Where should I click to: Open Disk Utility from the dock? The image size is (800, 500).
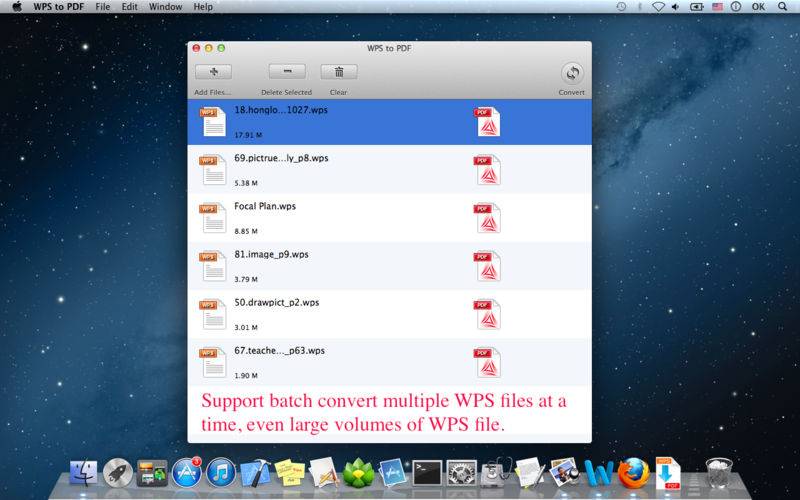495,472
